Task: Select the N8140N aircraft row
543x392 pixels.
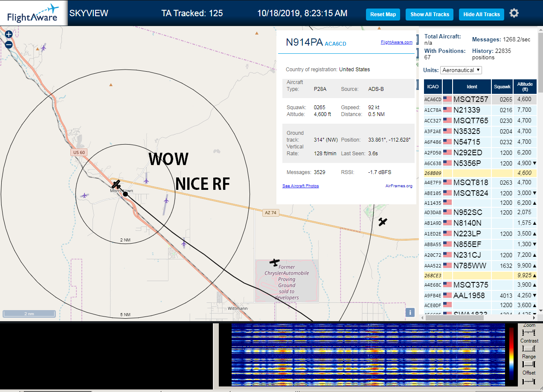Action: [480, 223]
